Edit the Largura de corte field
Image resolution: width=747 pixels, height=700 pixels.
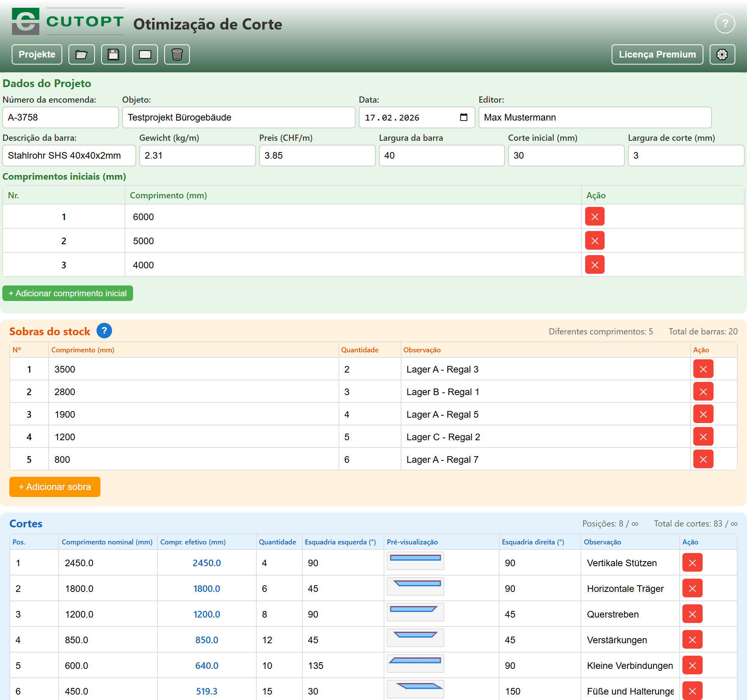[x=686, y=156]
